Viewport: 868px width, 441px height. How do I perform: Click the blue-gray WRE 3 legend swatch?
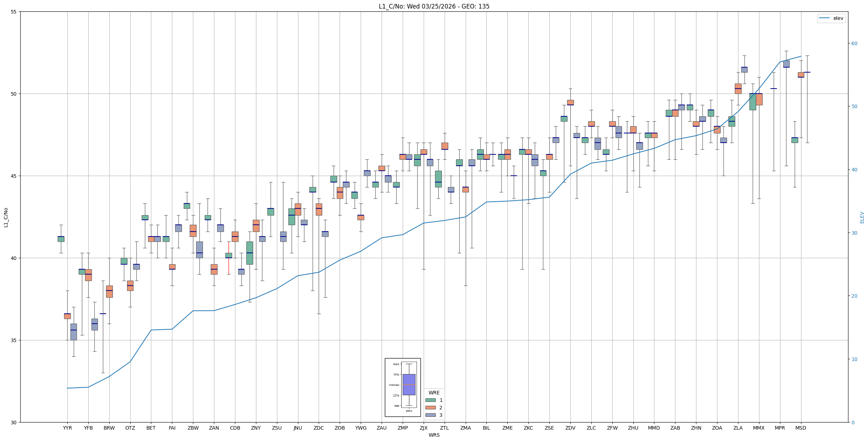(x=430, y=415)
